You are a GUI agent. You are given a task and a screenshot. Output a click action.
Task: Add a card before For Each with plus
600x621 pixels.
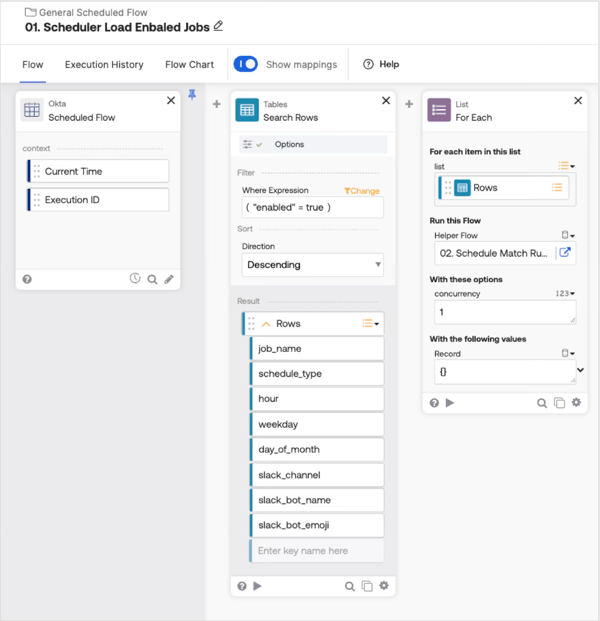point(409,104)
